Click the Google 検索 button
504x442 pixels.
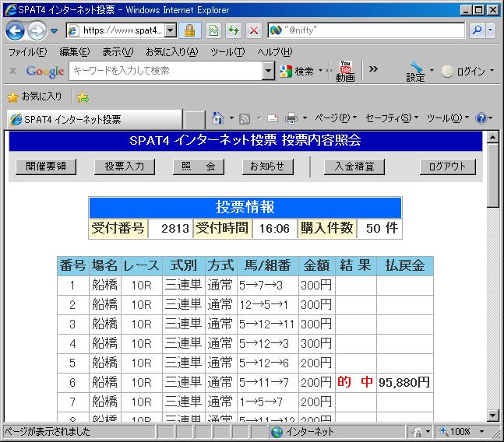298,71
